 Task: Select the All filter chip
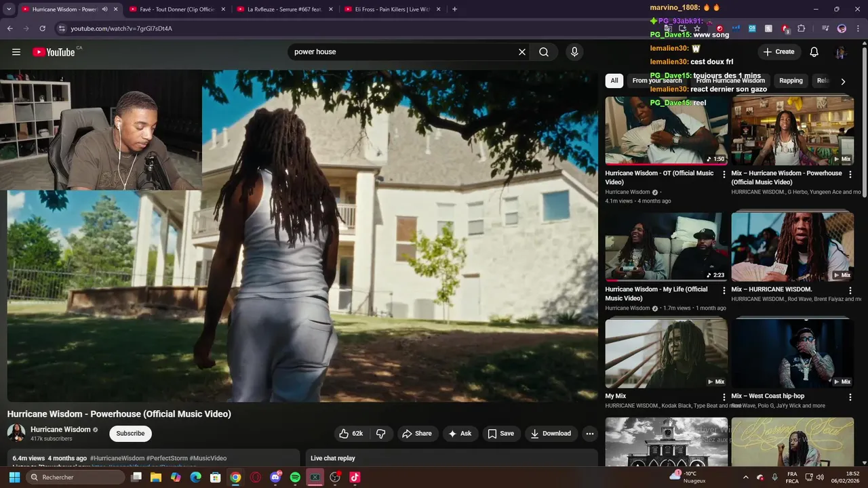614,81
